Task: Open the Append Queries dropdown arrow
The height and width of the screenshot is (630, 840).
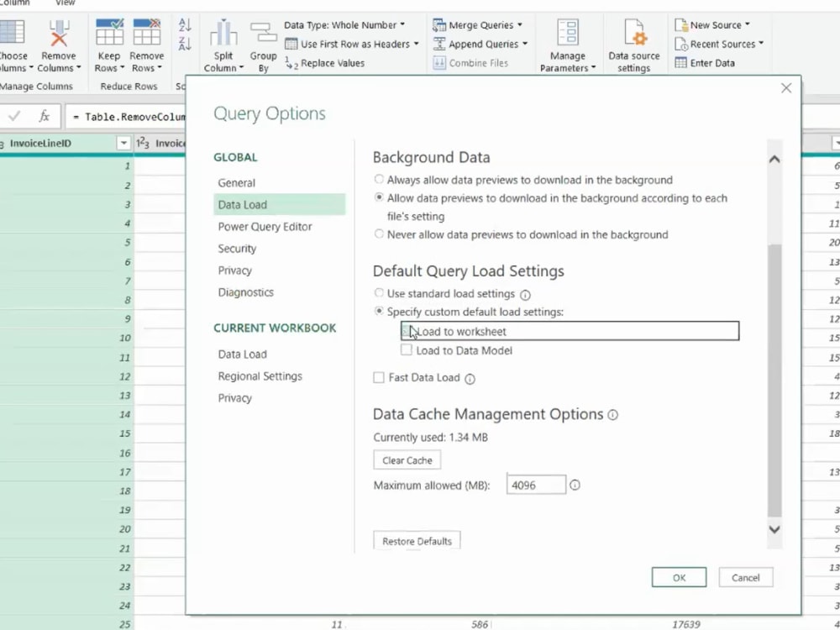Action: click(524, 44)
